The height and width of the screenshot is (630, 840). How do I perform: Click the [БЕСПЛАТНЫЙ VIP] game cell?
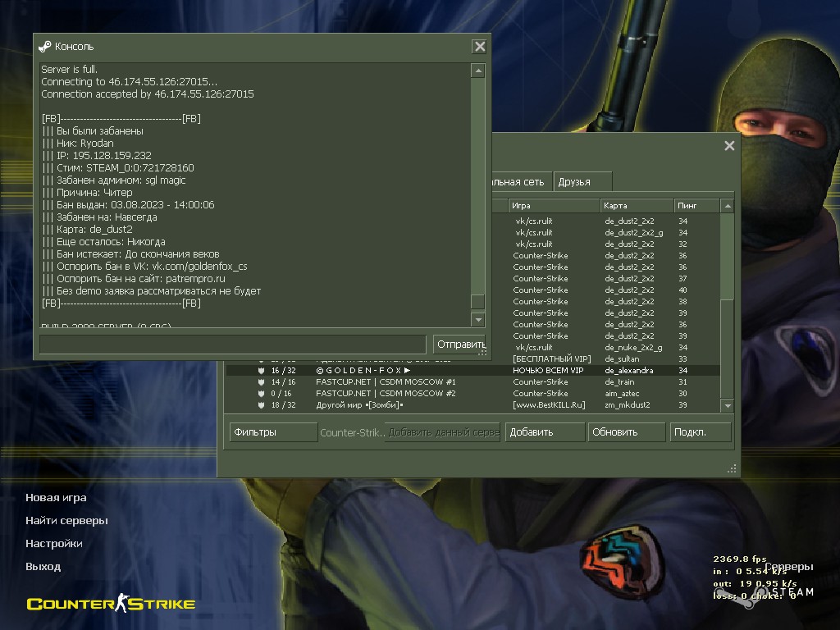[552, 359]
